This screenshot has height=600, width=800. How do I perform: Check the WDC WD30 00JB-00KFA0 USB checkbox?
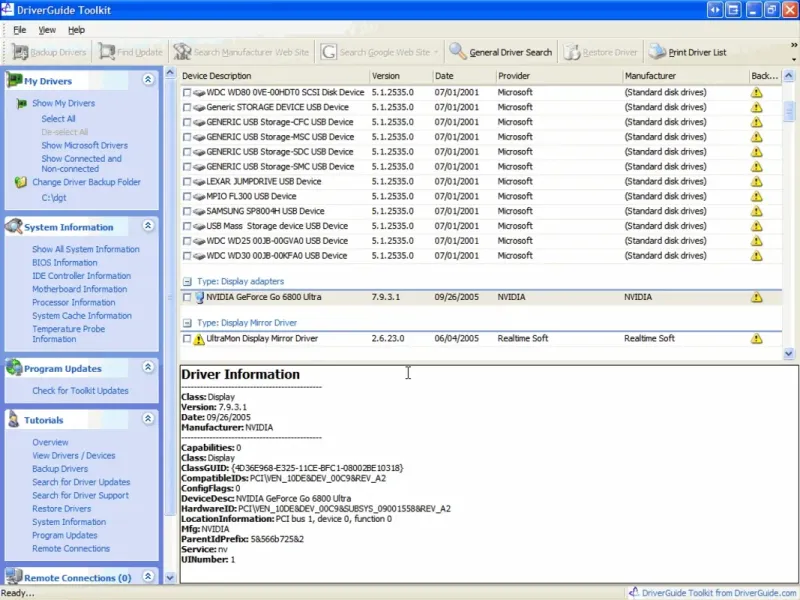(187, 256)
